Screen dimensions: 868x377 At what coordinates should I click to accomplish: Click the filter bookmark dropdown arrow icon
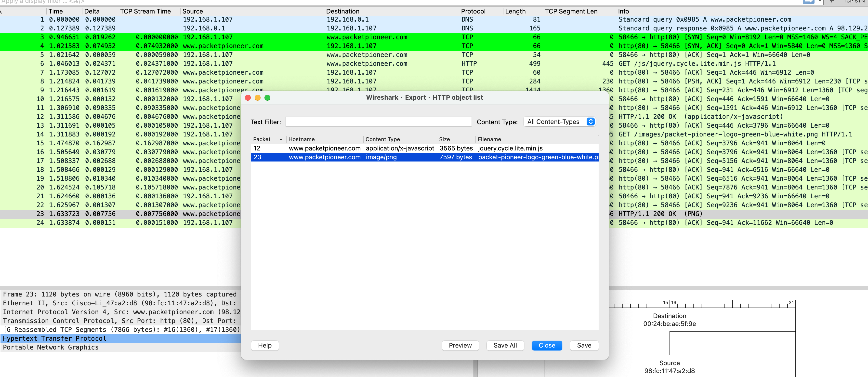[x=820, y=1]
